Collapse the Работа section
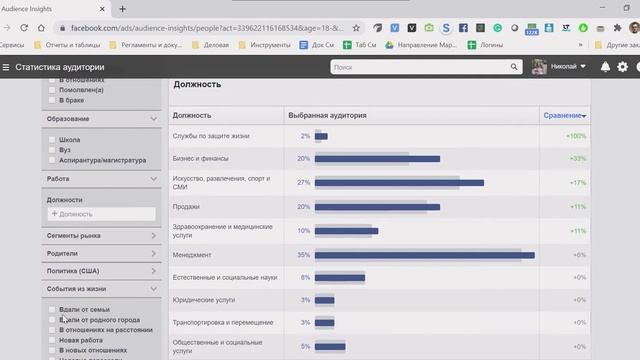The width and height of the screenshot is (640, 360). pyautogui.click(x=153, y=179)
